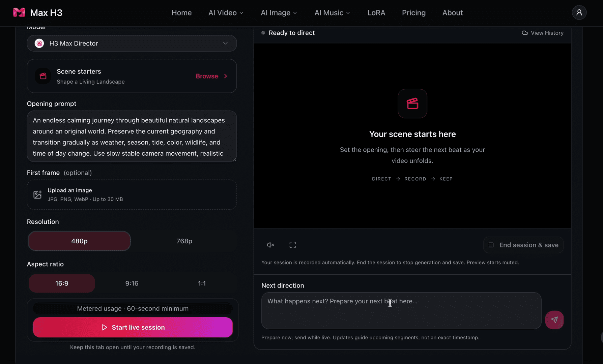Click the Max H3 logo icon
The width and height of the screenshot is (603, 364).
(x=19, y=12)
